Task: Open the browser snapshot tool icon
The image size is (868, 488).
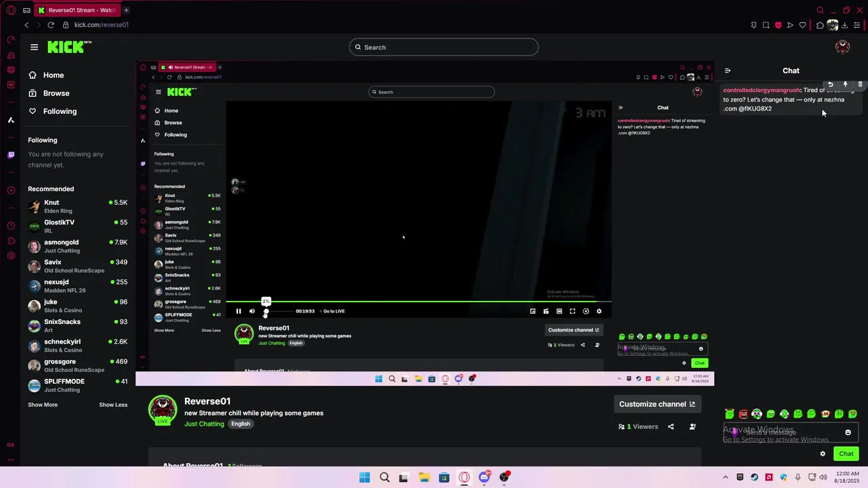Action: point(766,25)
